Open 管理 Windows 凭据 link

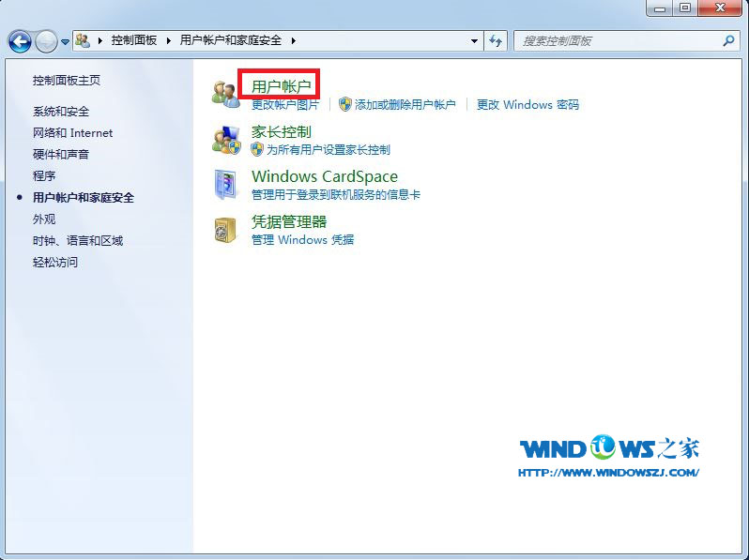(302, 240)
